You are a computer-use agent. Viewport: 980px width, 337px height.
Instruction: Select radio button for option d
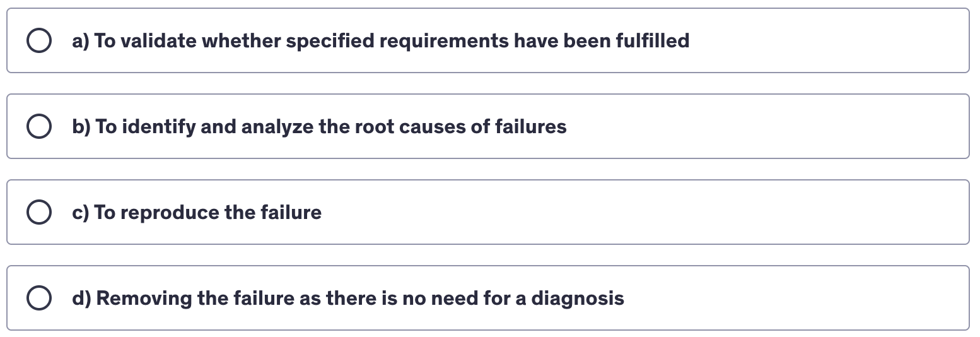coord(38,299)
